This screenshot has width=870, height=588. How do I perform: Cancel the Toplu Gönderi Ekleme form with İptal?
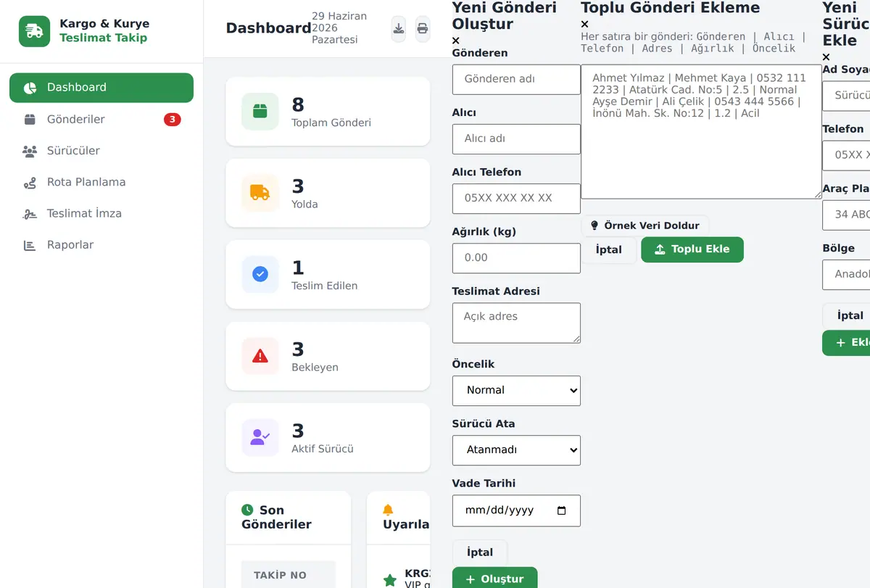(x=609, y=250)
